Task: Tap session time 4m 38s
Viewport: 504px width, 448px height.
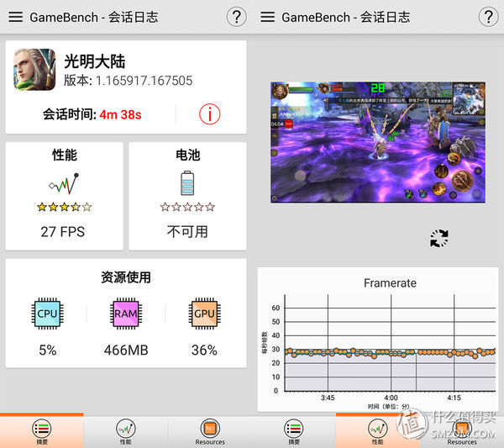Action: [120, 114]
